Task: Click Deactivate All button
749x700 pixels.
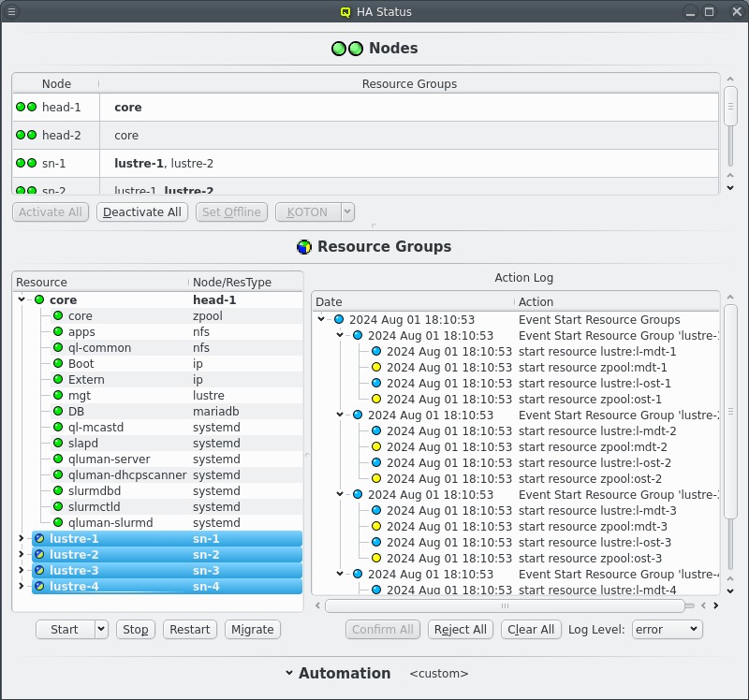Action: tap(142, 212)
